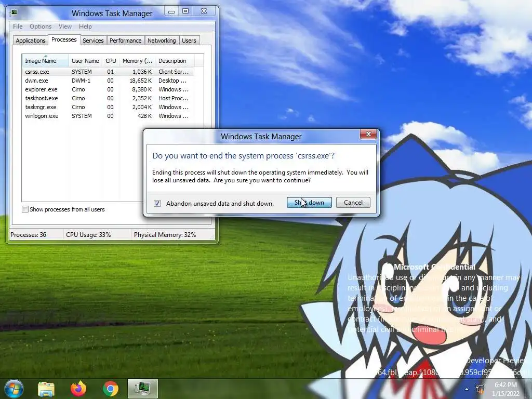Launch Google Chrome from the taskbar
The image size is (532, 399).
tap(111, 389)
